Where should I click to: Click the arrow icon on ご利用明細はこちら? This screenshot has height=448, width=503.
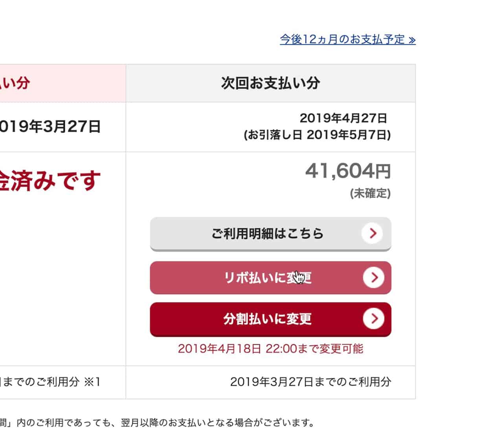(373, 233)
